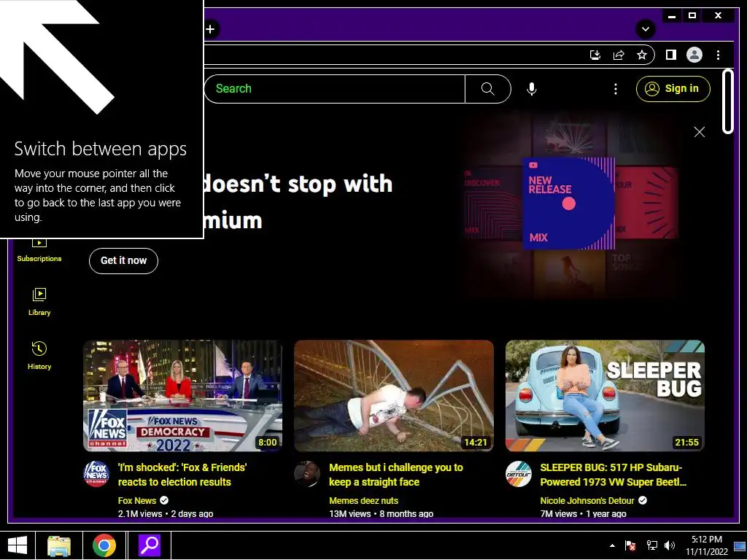Viewport: 747px width, 560px height.
Task: Dismiss the Premium promo with X
Action: point(700,132)
